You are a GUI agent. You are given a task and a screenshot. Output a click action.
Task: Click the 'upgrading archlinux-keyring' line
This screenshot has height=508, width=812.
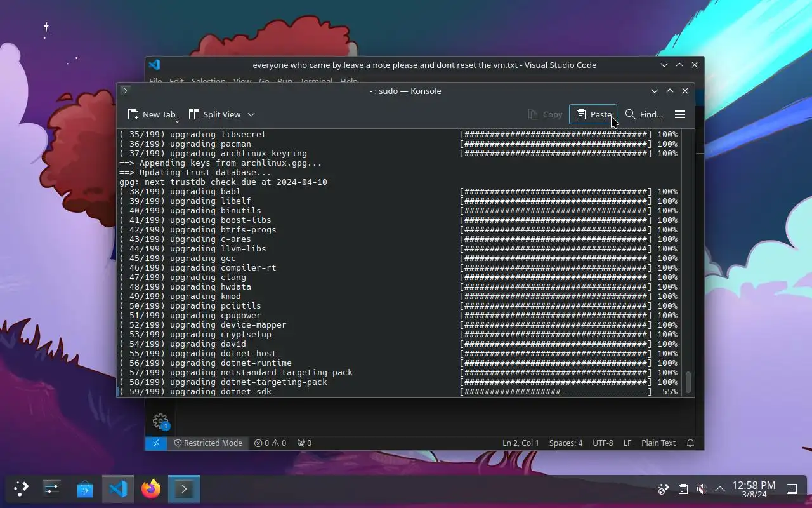pyautogui.click(x=213, y=154)
